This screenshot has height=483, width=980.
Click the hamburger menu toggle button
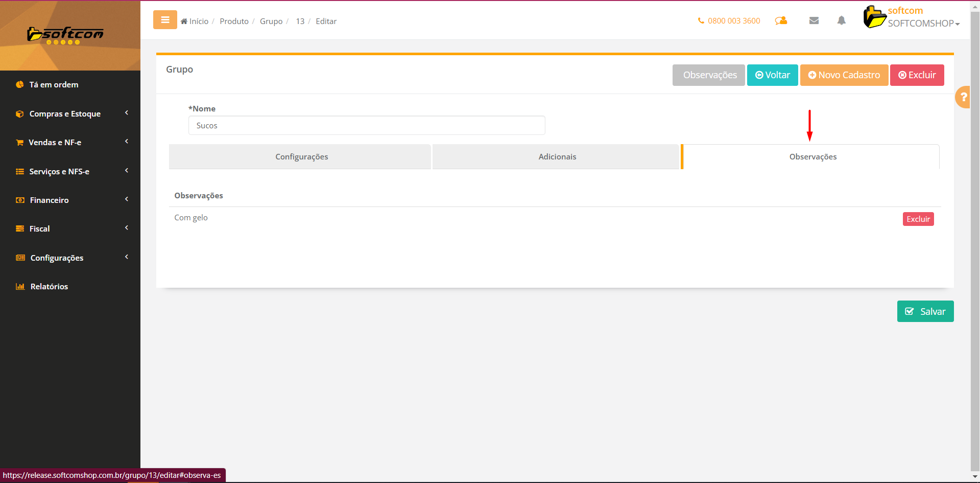click(165, 20)
